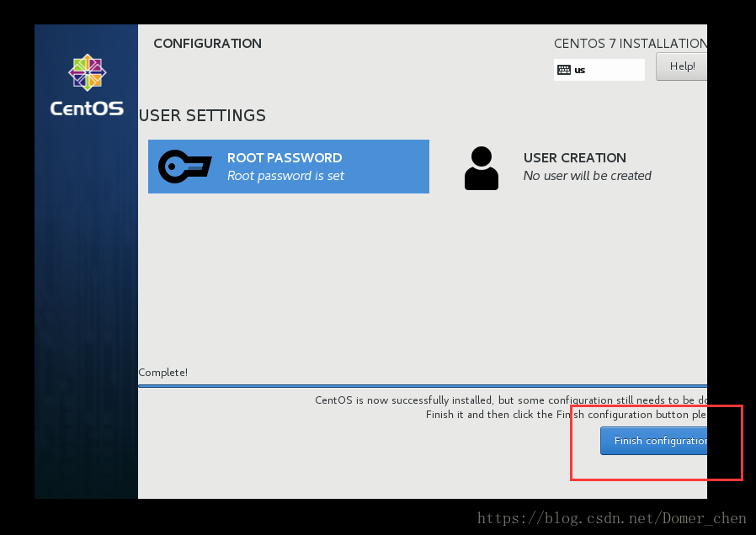This screenshot has height=535, width=756.
Task: Click the CENTOS 7 INSTALLATION title
Action: (631, 44)
